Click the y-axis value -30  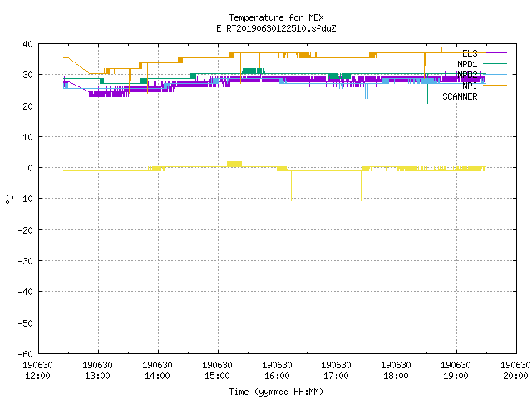pos(26,261)
